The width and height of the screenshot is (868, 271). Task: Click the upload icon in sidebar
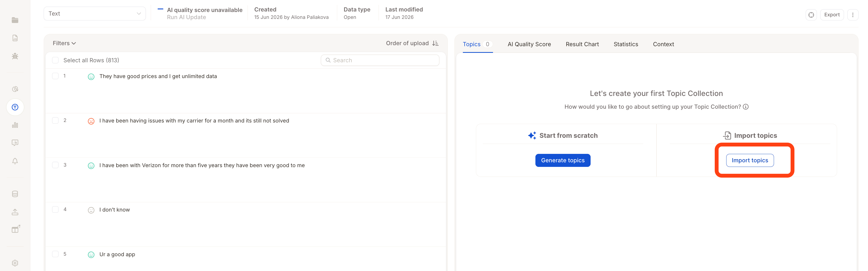[x=15, y=212]
